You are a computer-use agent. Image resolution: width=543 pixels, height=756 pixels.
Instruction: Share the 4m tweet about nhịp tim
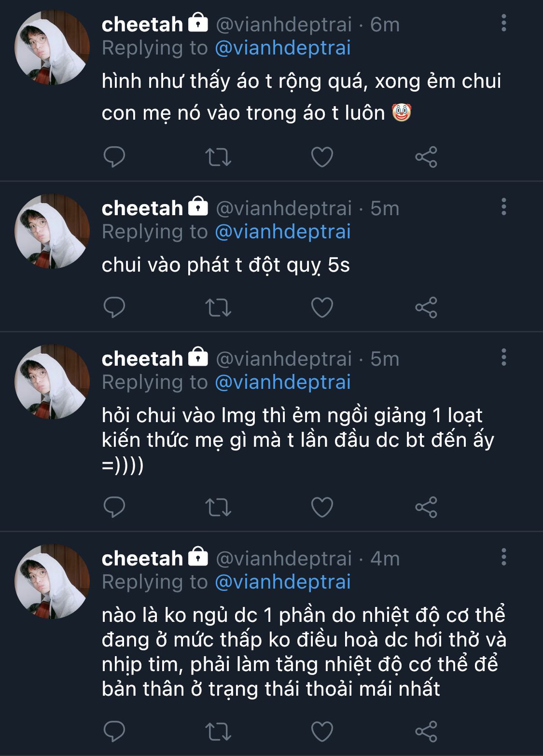point(426,731)
